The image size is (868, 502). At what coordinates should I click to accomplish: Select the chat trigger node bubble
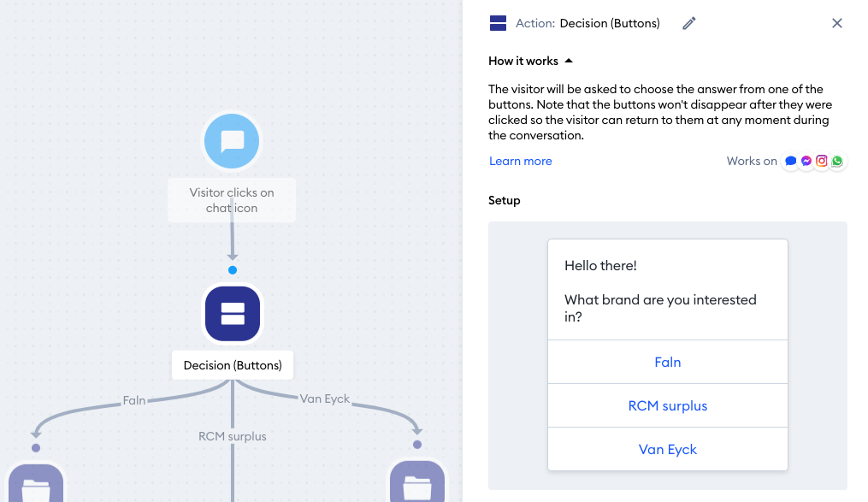232,141
